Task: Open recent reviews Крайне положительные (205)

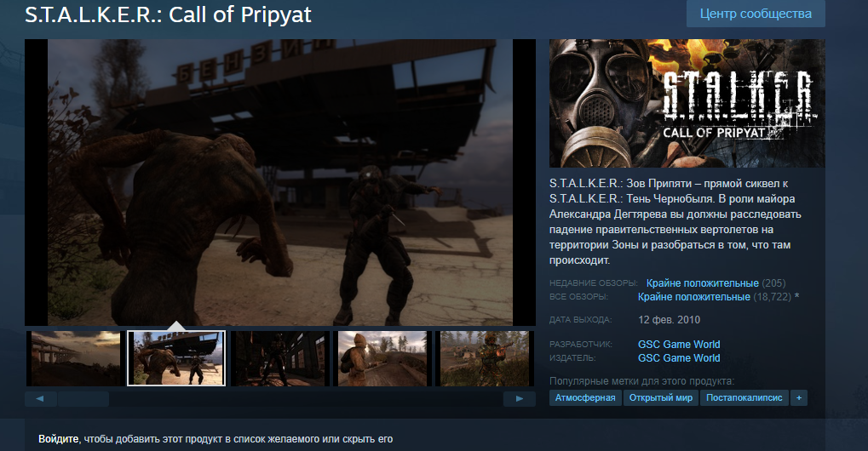Action: click(716, 283)
